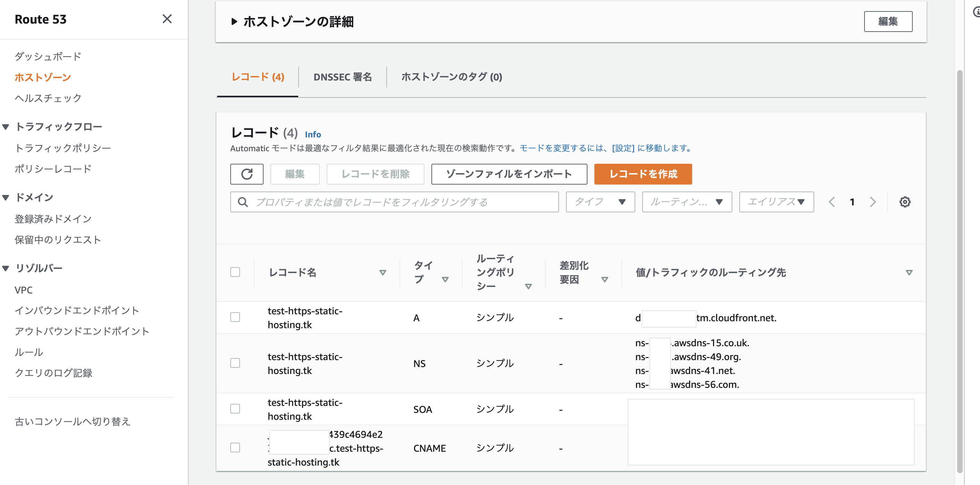Expand the ホストゾーンの詳細 section
Viewport: 980px width, 485px height.
(235, 22)
